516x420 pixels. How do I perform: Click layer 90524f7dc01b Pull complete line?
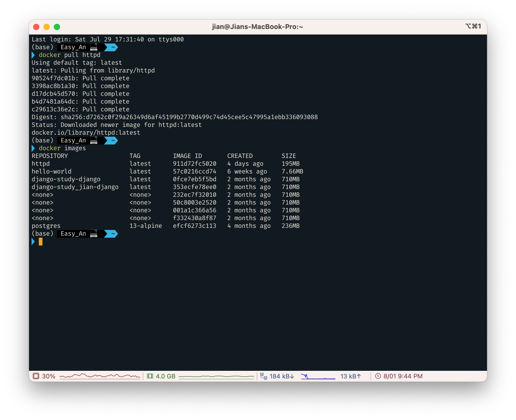click(80, 78)
